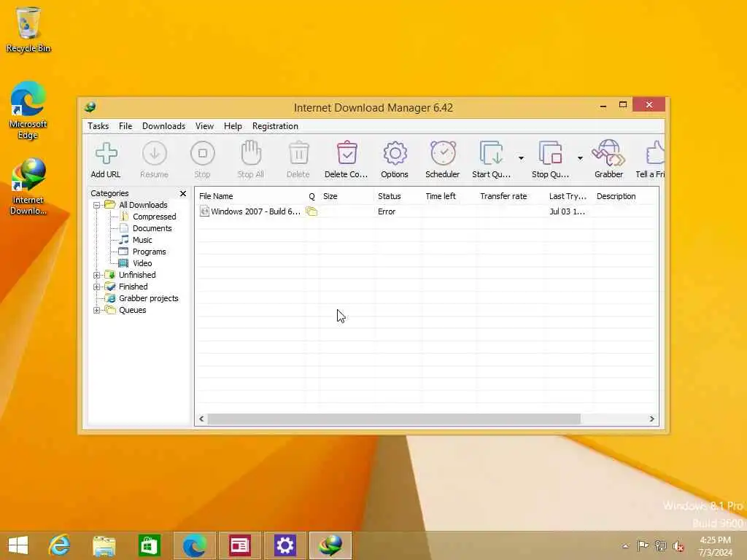Select the Documents category
The width and height of the screenshot is (747, 560).
[x=152, y=228]
